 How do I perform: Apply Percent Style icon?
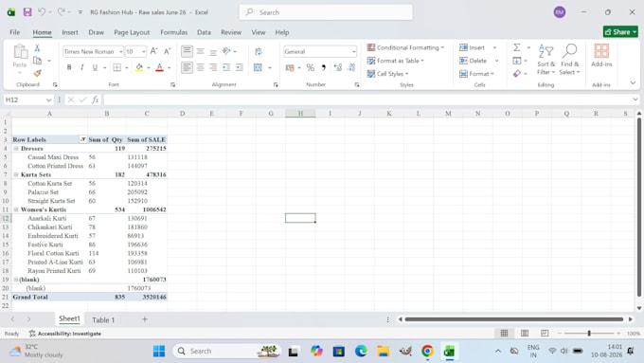click(x=310, y=67)
